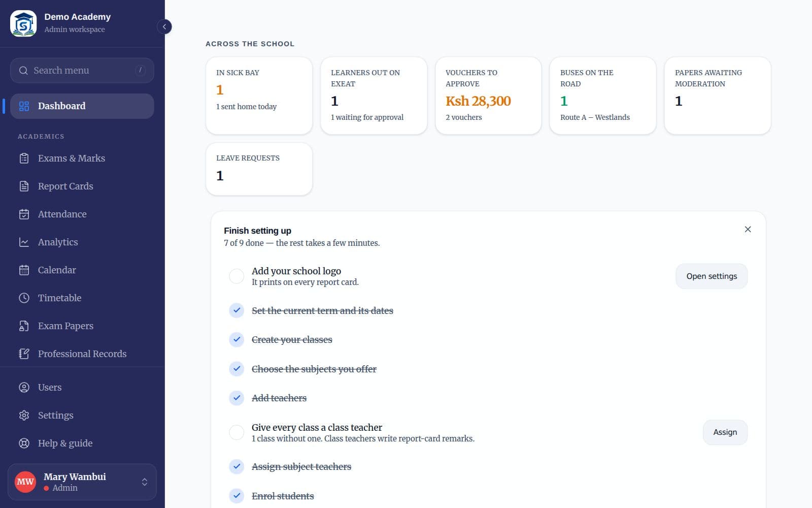Image resolution: width=812 pixels, height=508 pixels.
Task: Click the Help & guide lifebuoy icon
Action: coord(24,443)
